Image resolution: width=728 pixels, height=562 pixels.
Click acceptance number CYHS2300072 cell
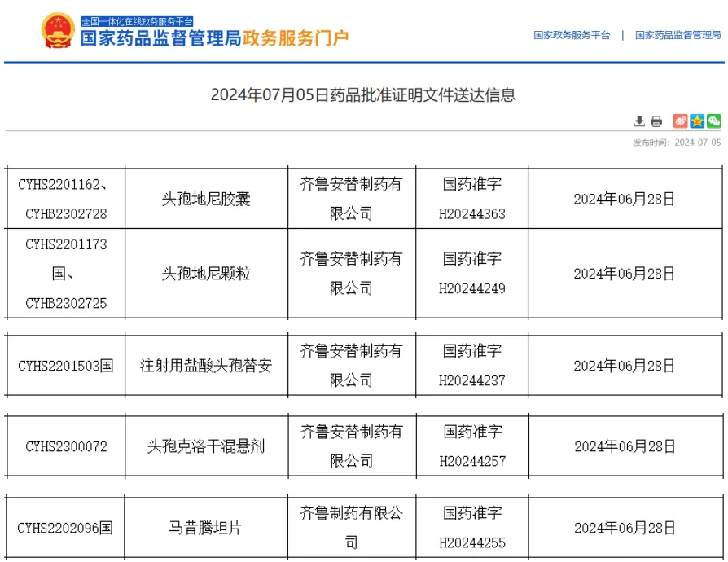[x=66, y=446]
